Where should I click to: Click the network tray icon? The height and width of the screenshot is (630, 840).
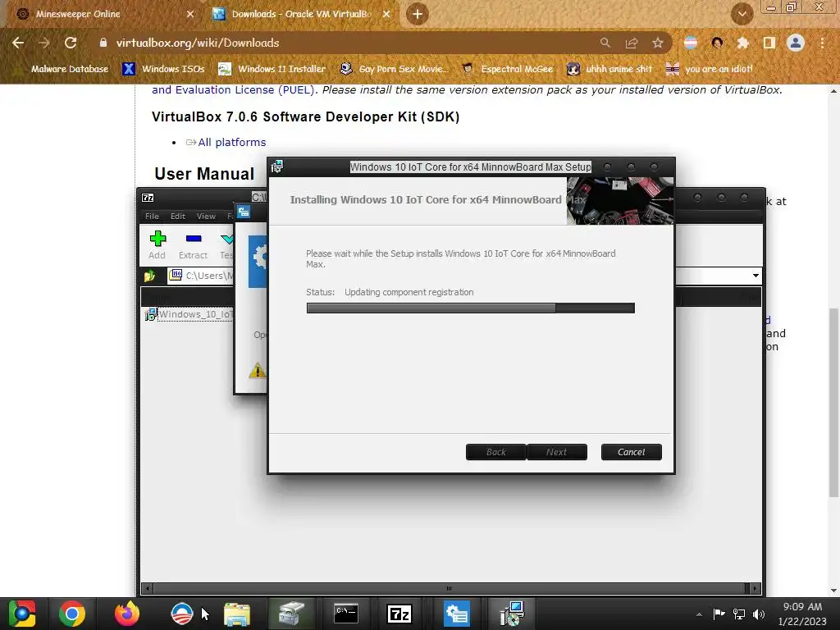point(739,614)
